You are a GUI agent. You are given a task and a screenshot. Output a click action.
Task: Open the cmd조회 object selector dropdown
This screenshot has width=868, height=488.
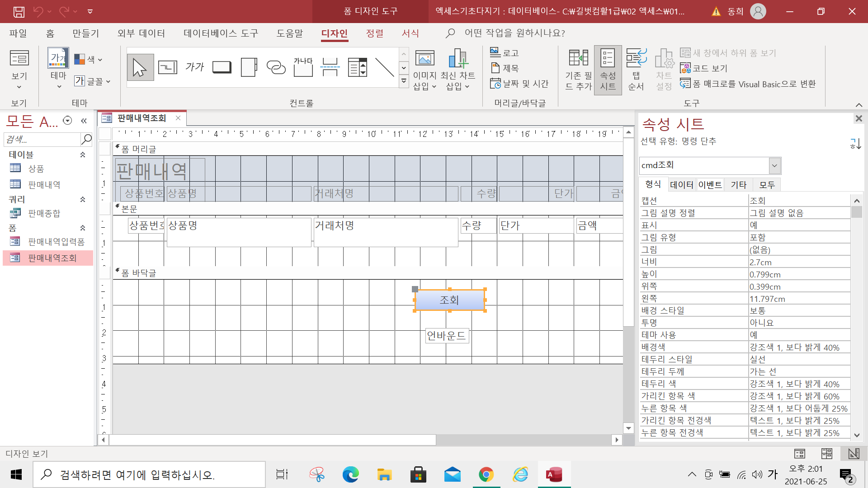tap(774, 165)
